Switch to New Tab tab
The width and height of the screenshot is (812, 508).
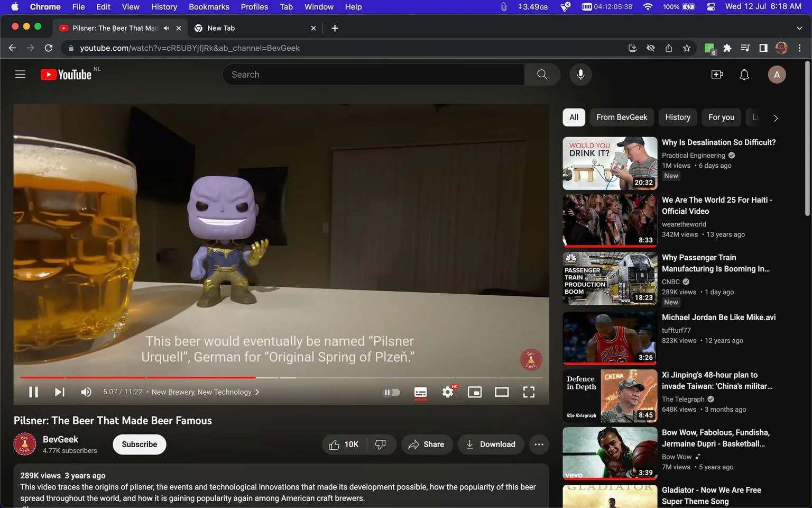pyautogui.click(x=253, y=28)
